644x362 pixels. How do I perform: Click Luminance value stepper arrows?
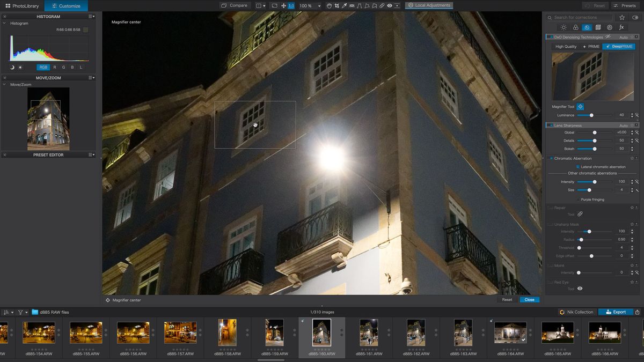(x=632, y=115)
